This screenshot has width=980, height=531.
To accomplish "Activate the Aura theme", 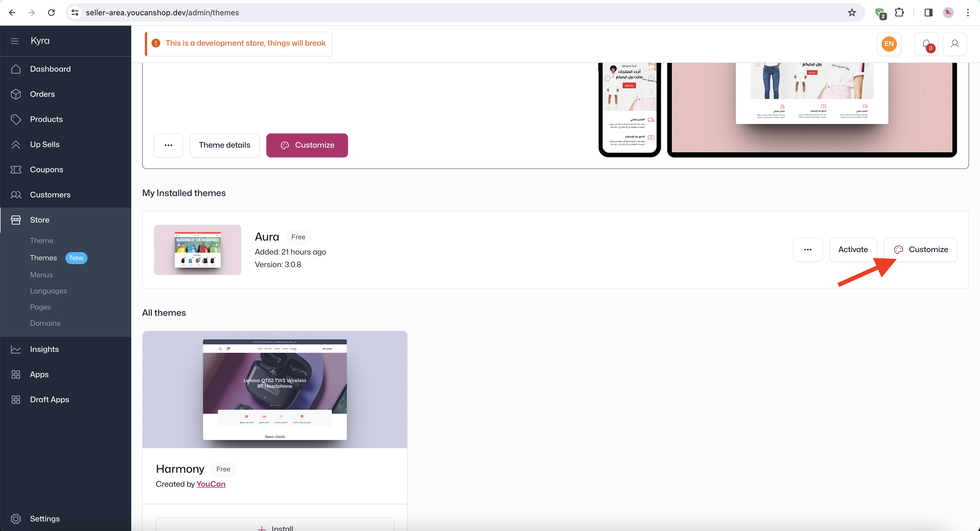I will [853, 250].
